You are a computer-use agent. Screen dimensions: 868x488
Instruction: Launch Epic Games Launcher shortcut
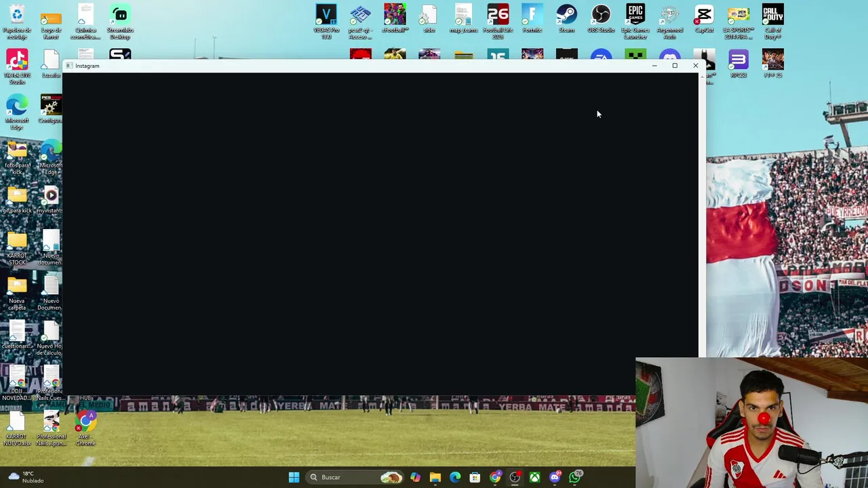[635, 21]
